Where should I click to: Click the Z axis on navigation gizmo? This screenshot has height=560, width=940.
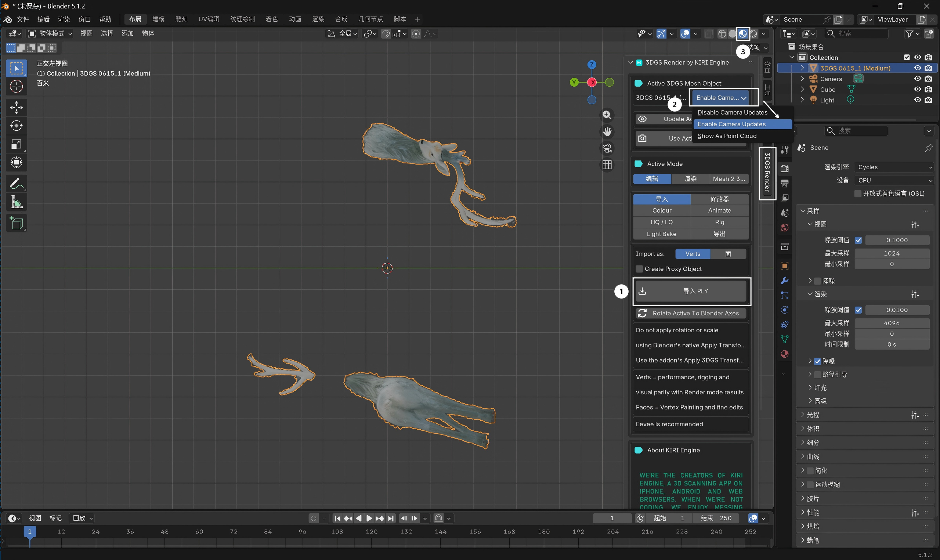click(592, 65)
